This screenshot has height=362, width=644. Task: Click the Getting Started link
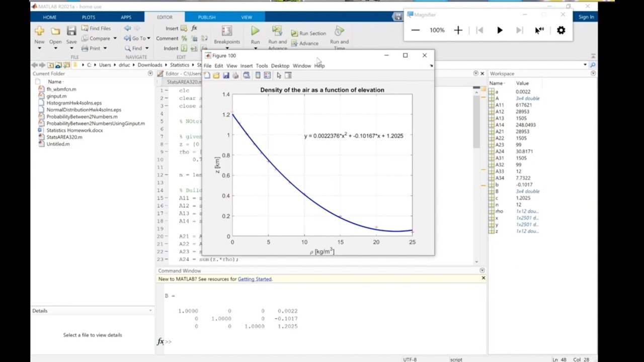click(x=255, y=279)
